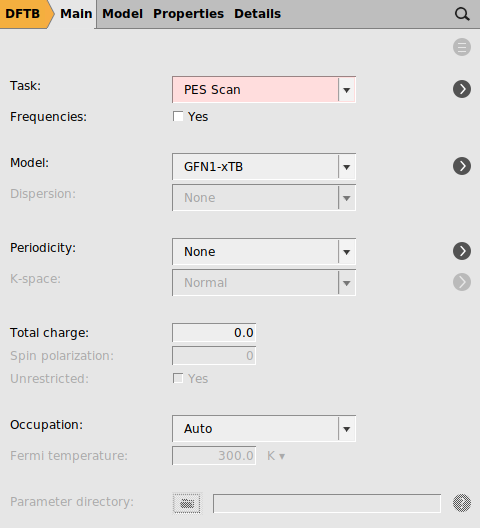Toggle the Unrestricted Yes checkbox

coord(178,378)
